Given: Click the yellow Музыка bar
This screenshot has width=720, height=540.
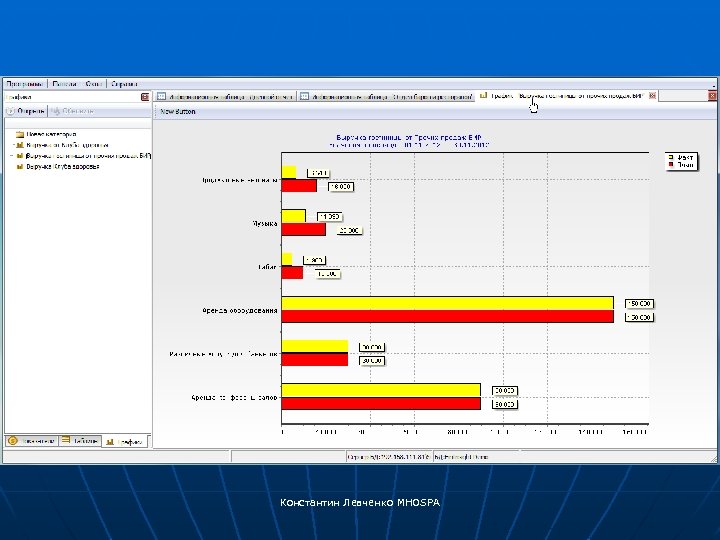Looking at the screenshot, I should [x=293, y=216].
